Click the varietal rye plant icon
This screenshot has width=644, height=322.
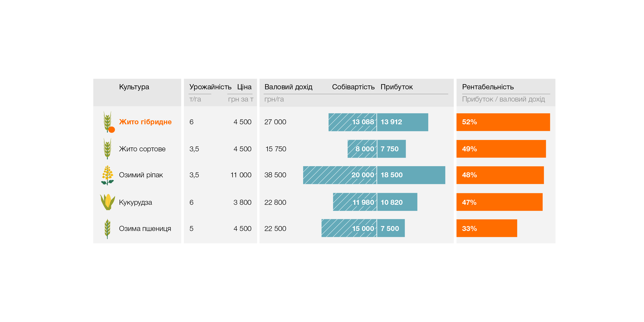(108, 149)
